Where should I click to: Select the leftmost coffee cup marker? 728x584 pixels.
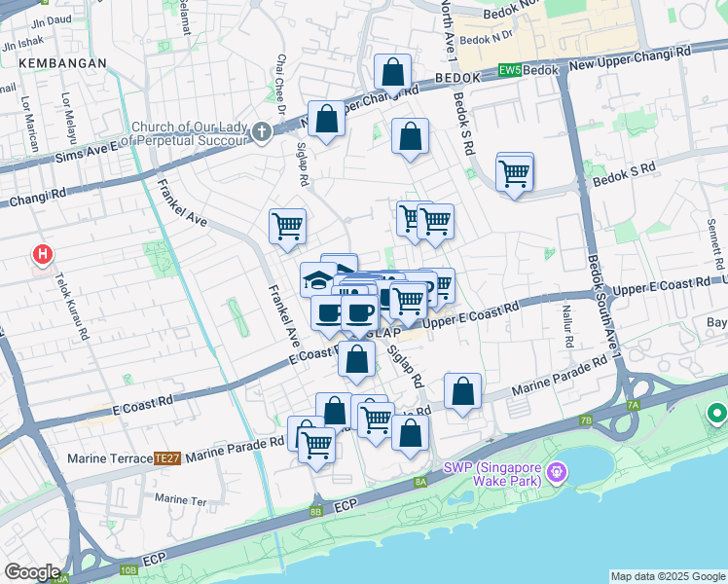tap(329, 313)
